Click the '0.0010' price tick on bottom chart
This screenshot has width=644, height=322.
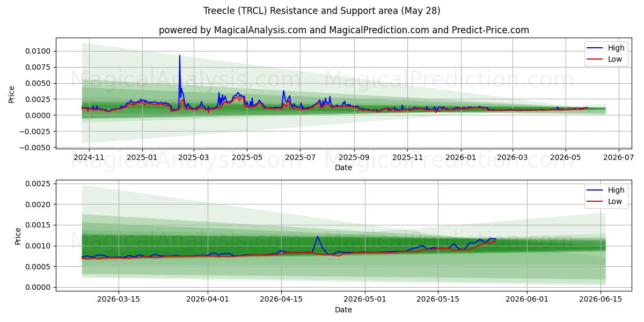pyautogui.click(x=39, y=246)
